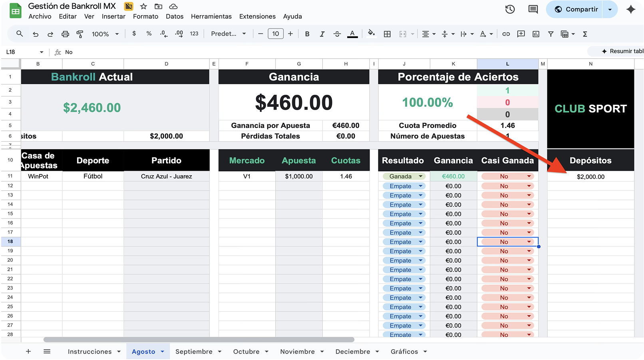Open version history clock icon

pos(510,9)
